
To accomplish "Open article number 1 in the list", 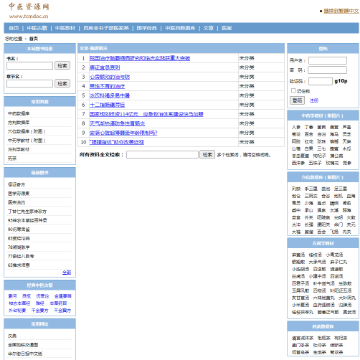I will 140,58.
